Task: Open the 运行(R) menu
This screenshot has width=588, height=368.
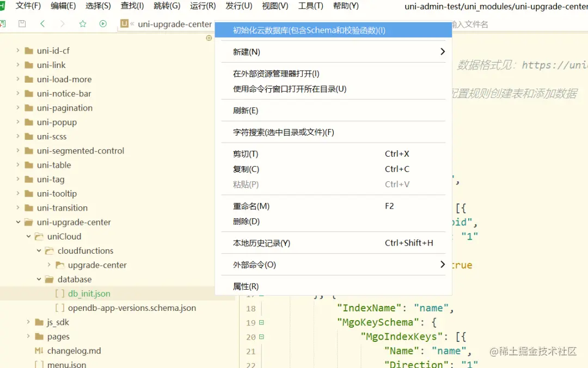Action: point(203,5)
